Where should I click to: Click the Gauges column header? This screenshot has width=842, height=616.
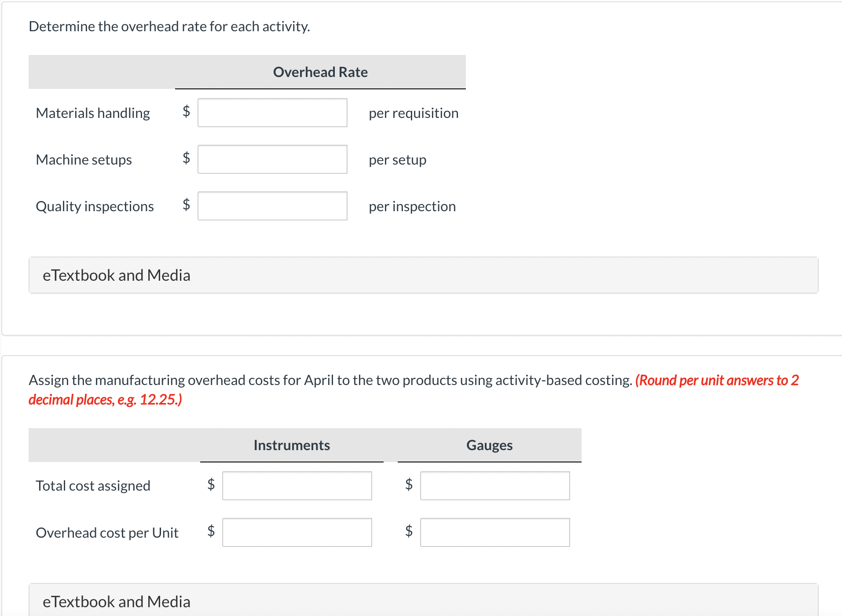[x=489, y=445]
